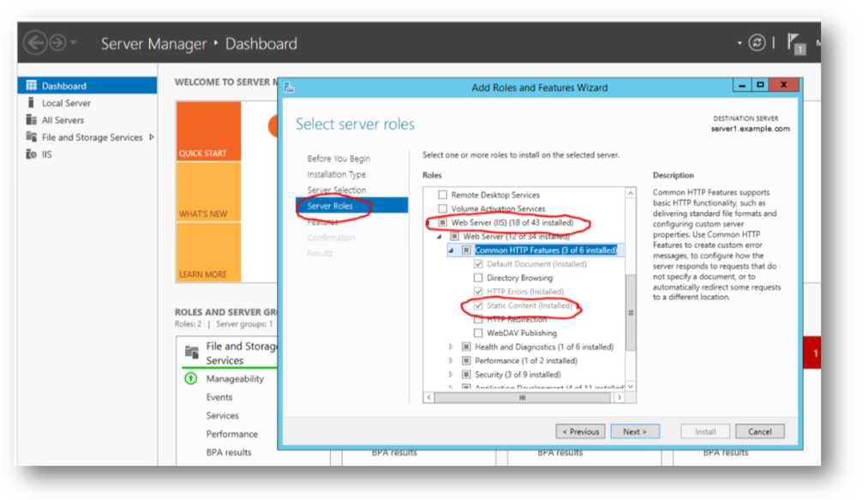Open Performance in File and Storage tile
Screen dimensions: 868x500
pyautogui.click(x=232, y=434)
